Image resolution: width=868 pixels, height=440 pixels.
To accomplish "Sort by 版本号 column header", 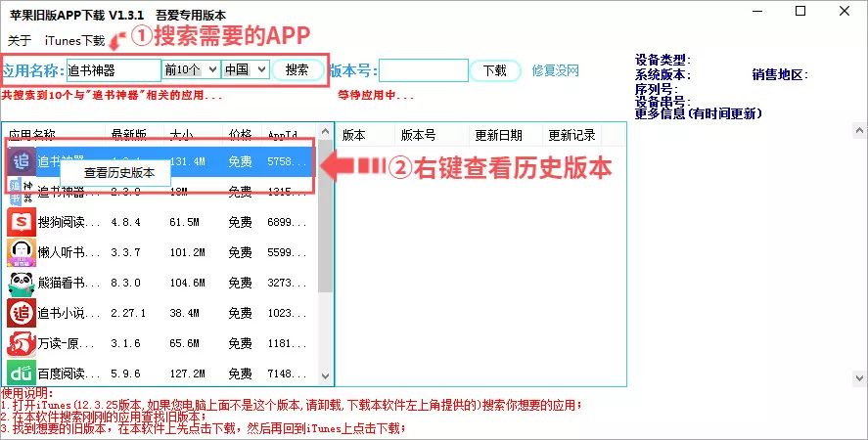I will pos(418,135).
